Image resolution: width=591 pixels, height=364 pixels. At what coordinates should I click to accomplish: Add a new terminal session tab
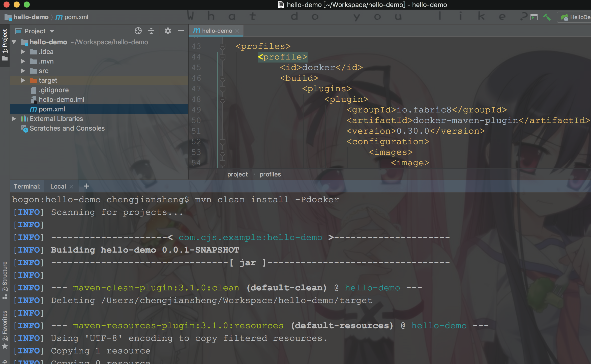(x=86, y=186)
